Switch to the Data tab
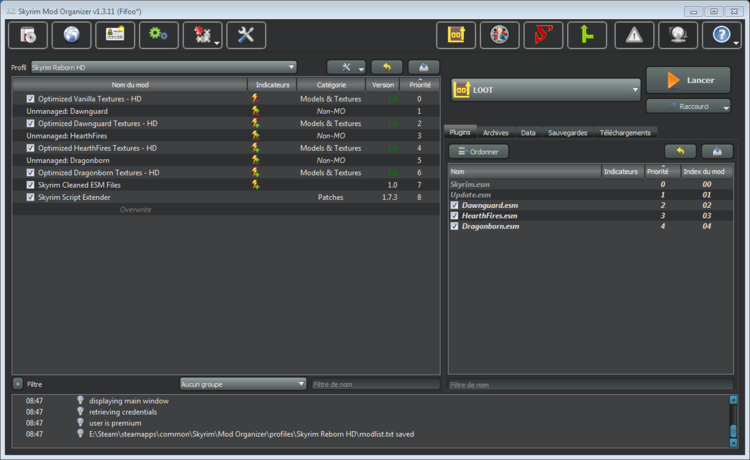Screen dimensions: 750x460 pos(528,133)
